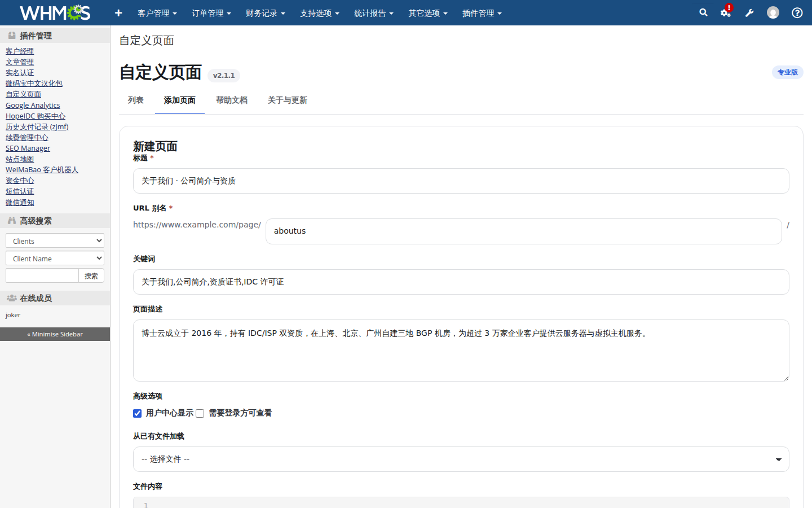Screen dimensions: 812x508
Task: Click the online member joker
Action: coord(13,316)
